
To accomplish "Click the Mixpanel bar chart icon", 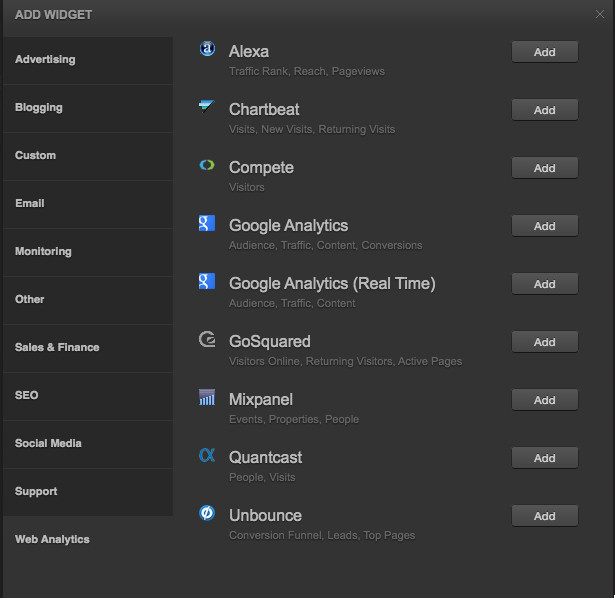I will [207, 397].
